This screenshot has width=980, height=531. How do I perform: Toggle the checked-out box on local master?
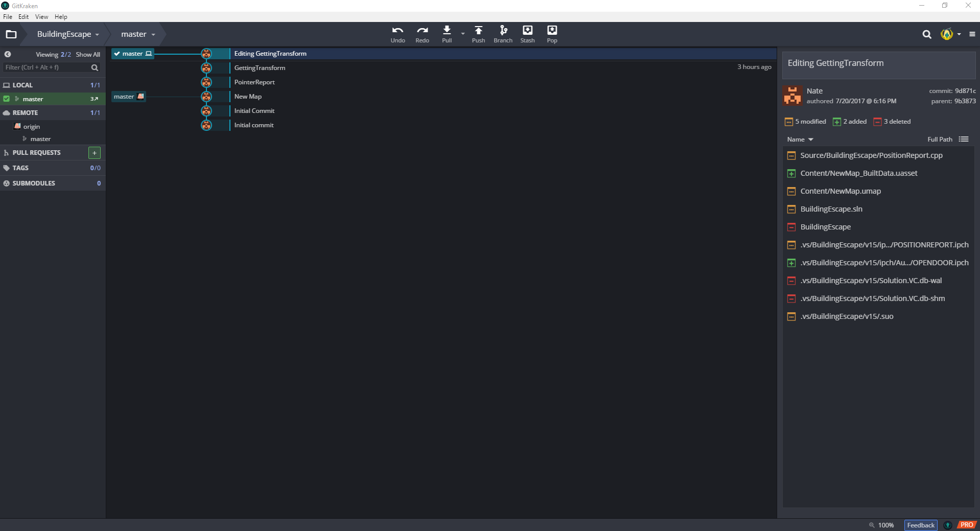pyautogui.click(x=6, y=99)
